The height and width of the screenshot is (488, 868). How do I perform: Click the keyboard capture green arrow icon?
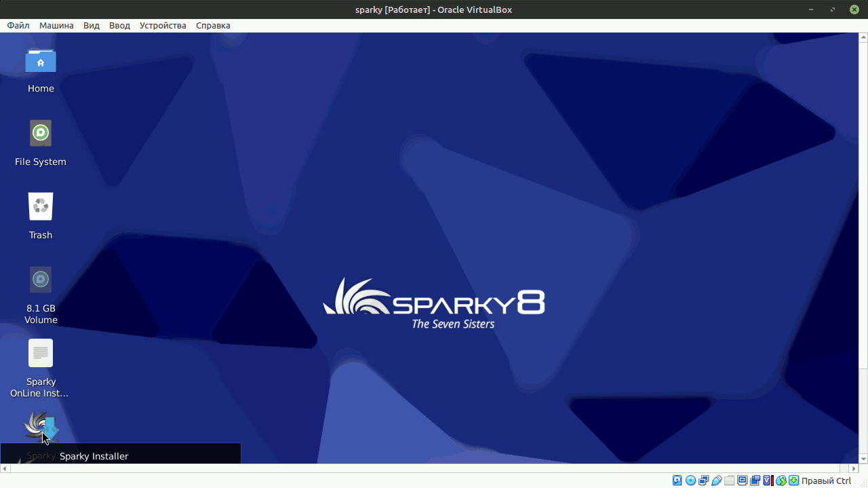tap(793, 481)
